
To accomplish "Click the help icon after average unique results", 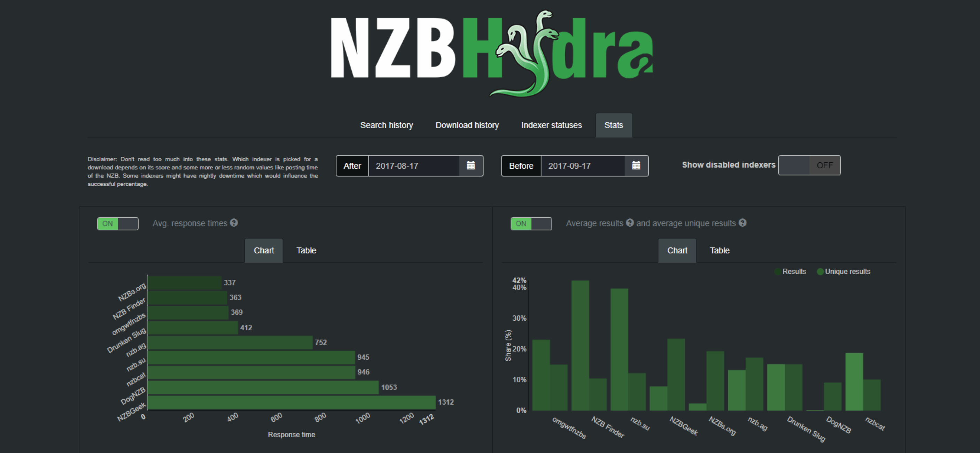I will click(742, 223).
